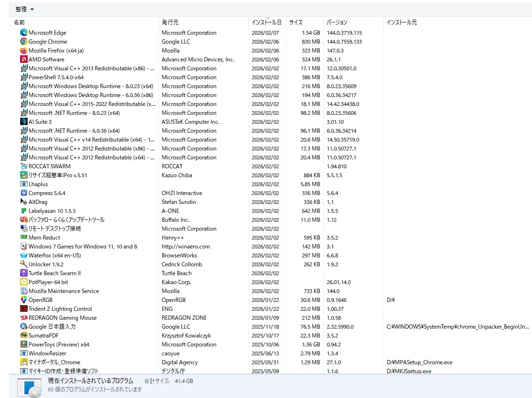The image size is (532, 398).
Task: Sort list by 発行元 column header
Action: (170, 23)
